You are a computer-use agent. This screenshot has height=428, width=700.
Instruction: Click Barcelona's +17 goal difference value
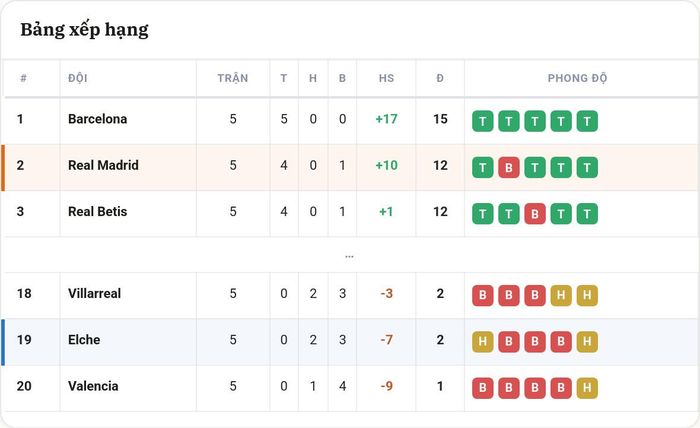[386, 119]
